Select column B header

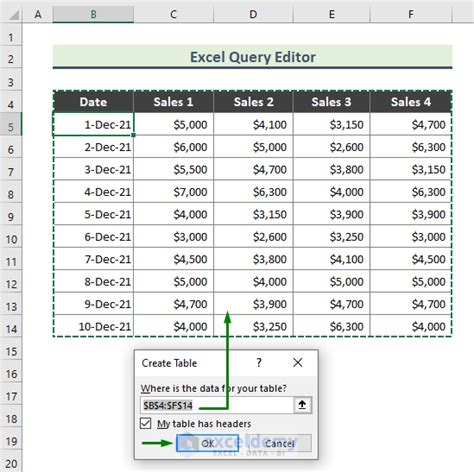pyautogui.click(x=93, y=14)
